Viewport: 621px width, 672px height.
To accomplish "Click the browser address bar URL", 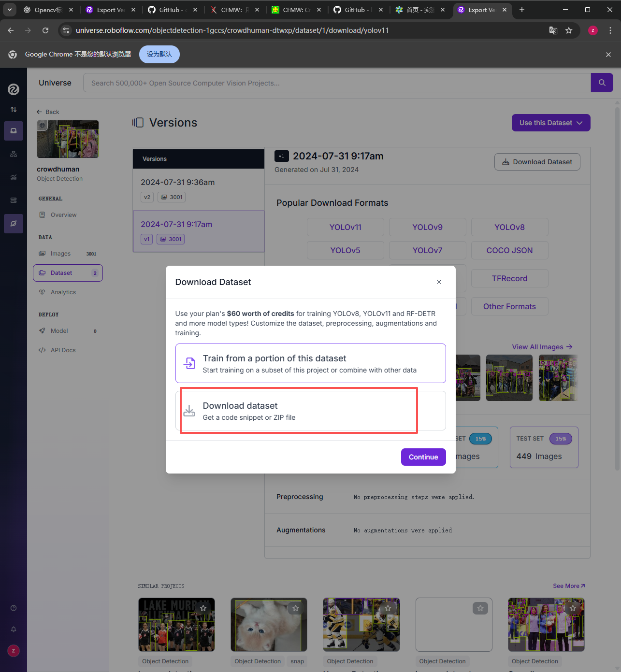I will (x=232, y=30).
